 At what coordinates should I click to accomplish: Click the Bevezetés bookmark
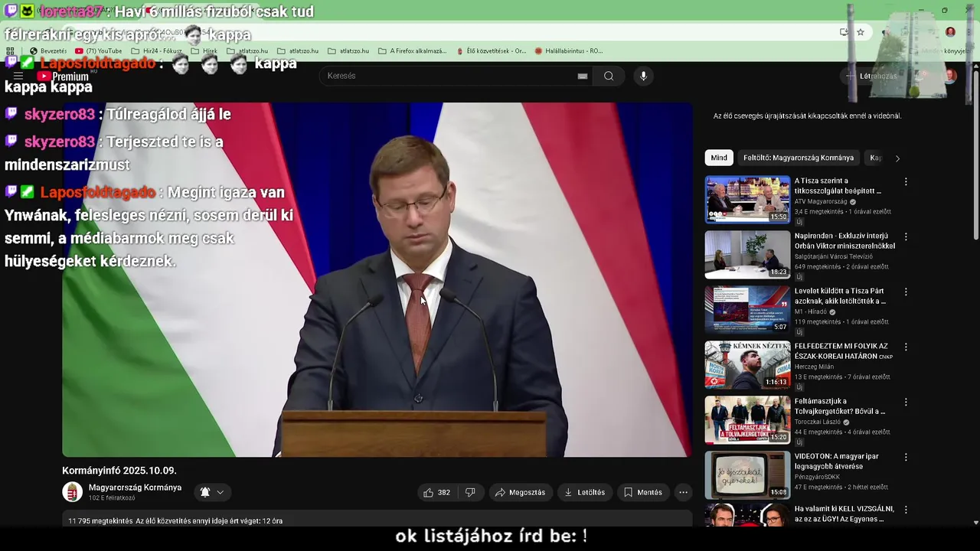[x=47, y=51]
